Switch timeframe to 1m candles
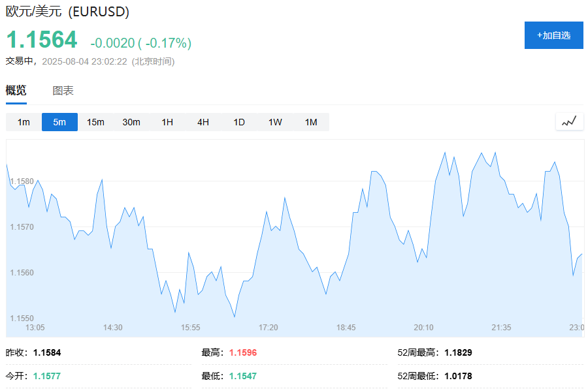This screenshot has height=389, width=588. (23, 121)
